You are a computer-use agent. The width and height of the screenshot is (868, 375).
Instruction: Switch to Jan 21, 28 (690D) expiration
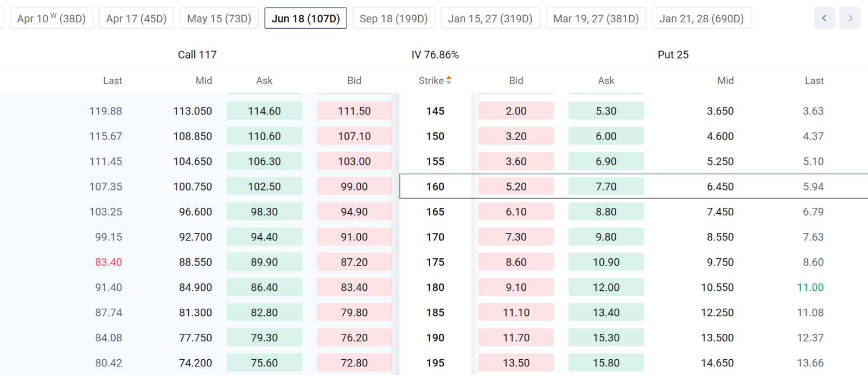pyautogui.click(x=702, y=18)
